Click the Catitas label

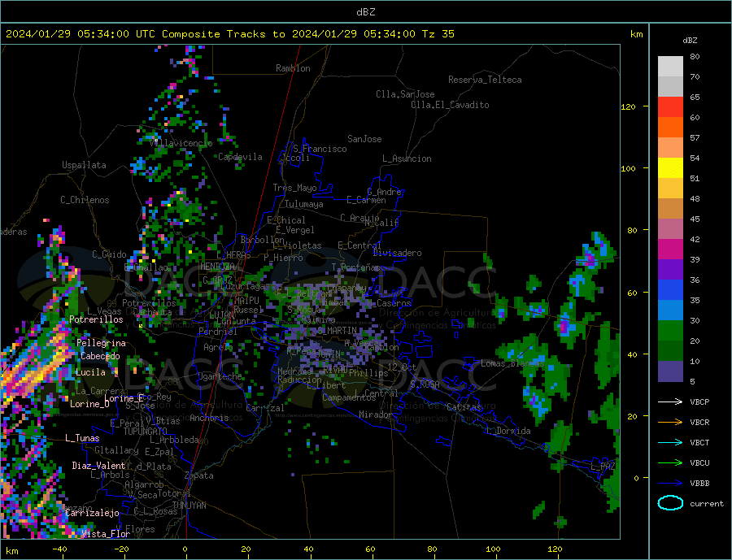click(464, 407)
